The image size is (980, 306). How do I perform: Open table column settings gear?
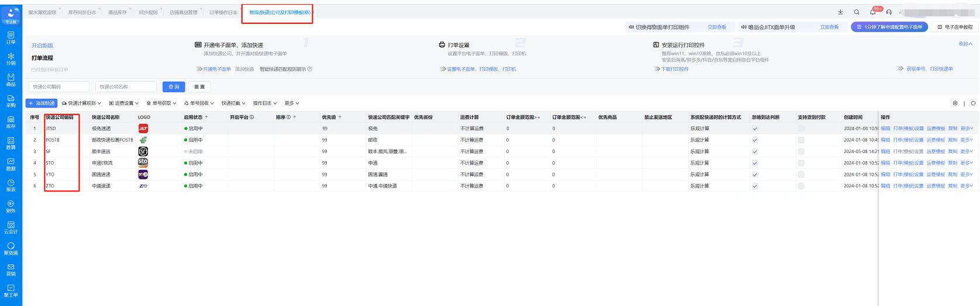tap(955, 103)
